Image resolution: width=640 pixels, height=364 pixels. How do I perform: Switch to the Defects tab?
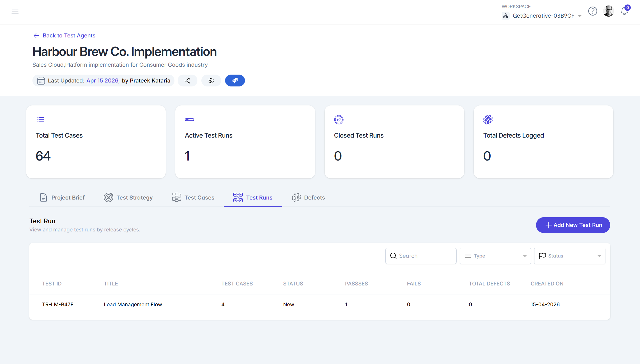pos(308,197)
